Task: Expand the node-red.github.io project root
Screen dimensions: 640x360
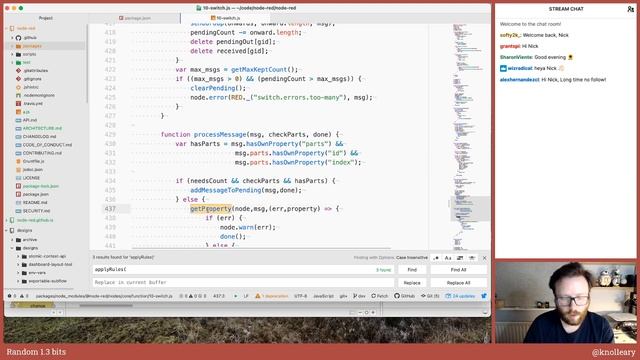Action: click(x=7, y=220)
